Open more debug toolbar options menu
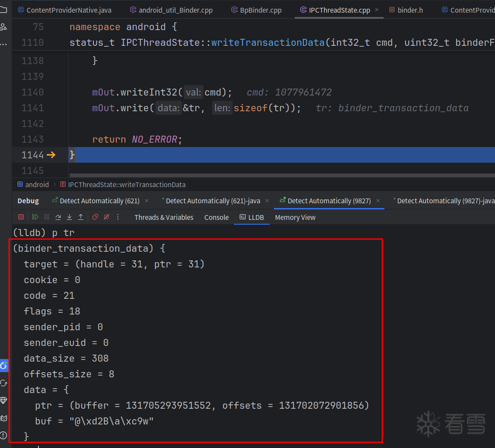Viewport: 495px width, 448px height. click(x=118, y=217)
